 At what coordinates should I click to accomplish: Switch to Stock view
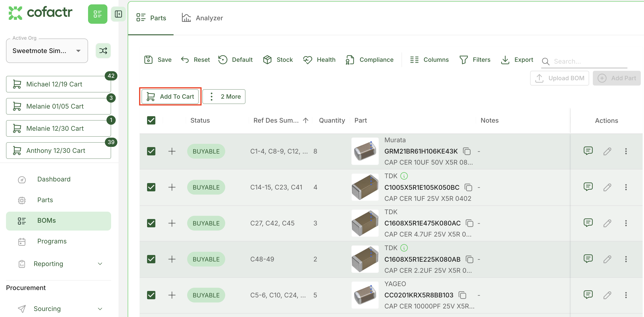(278, 60)
